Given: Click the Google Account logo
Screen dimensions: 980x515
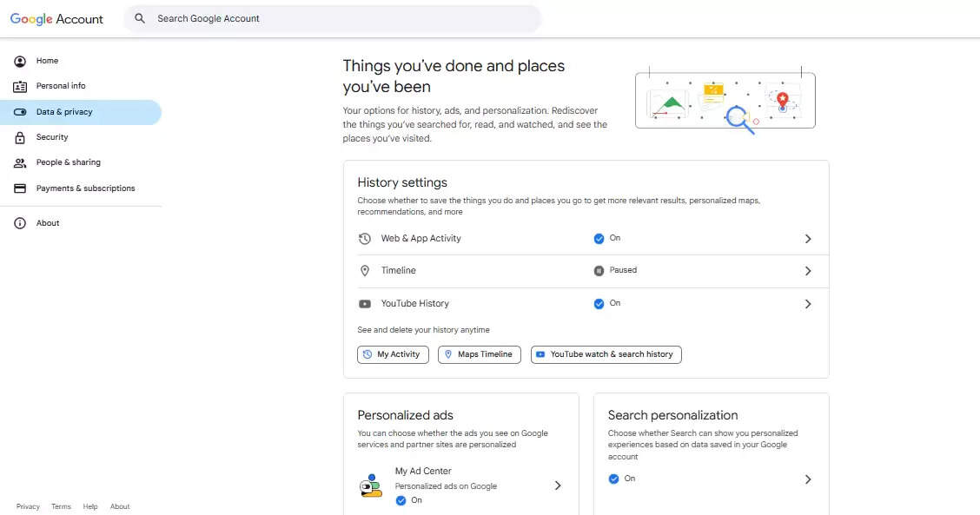Looking at the screenshot, I should click(56, 19).
